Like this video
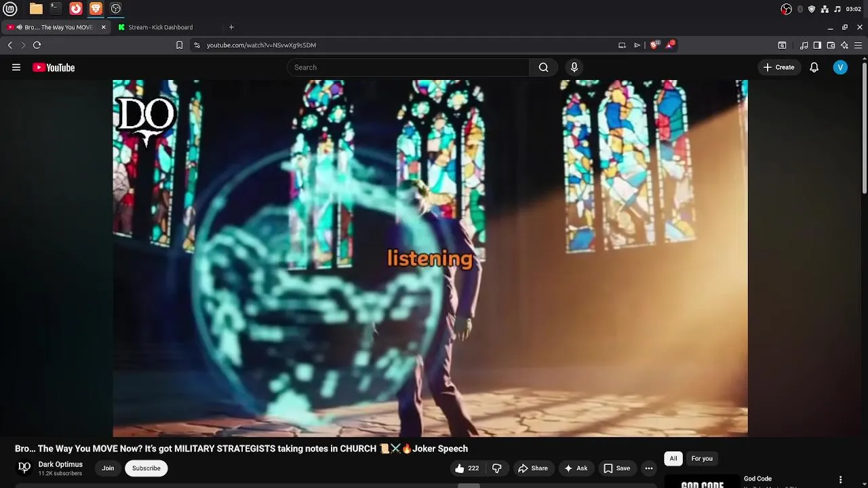This screenshot has height=488, width=868. [x=467, y=468]
